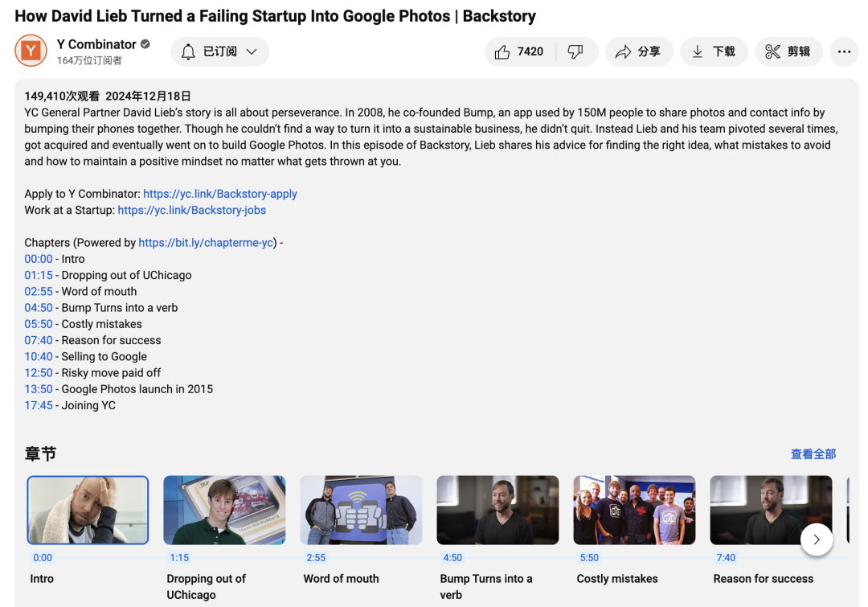Select the Word of mouth chapter thumbnail
868x607 pixels.
361,510
